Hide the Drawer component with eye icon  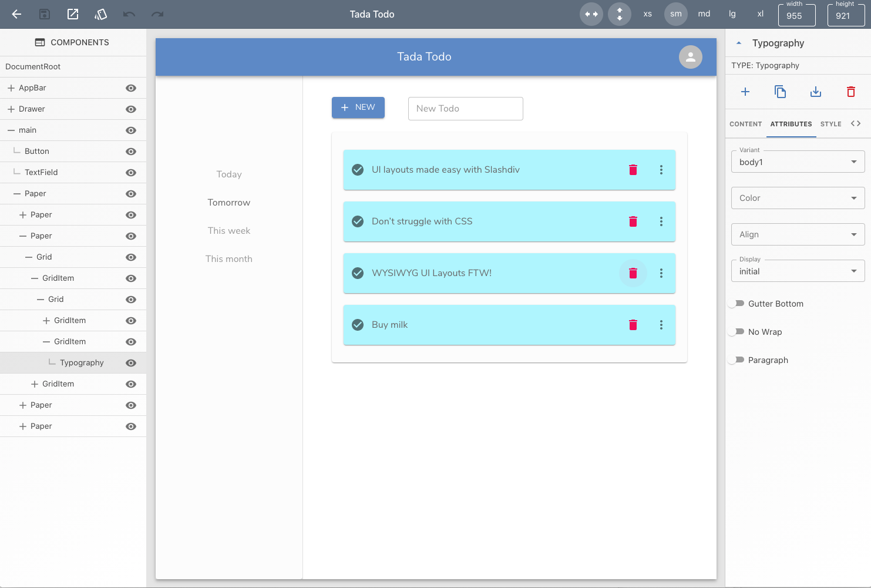click(x=131, y=109)
